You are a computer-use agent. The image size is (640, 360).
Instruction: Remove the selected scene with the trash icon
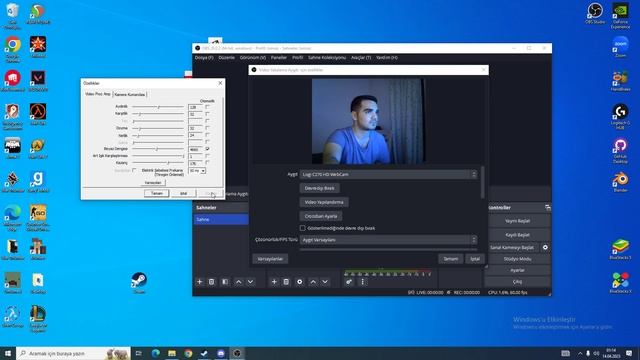pos(211,282)
